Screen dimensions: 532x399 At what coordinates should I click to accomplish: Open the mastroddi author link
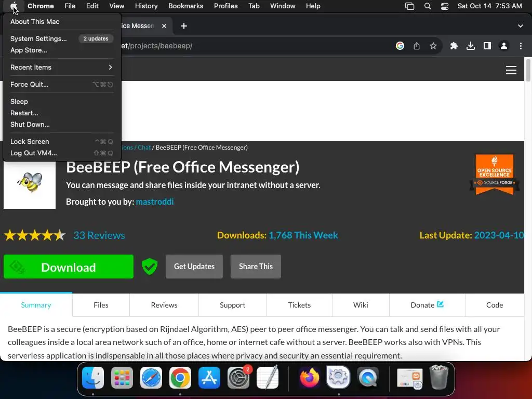pos(155,202)
